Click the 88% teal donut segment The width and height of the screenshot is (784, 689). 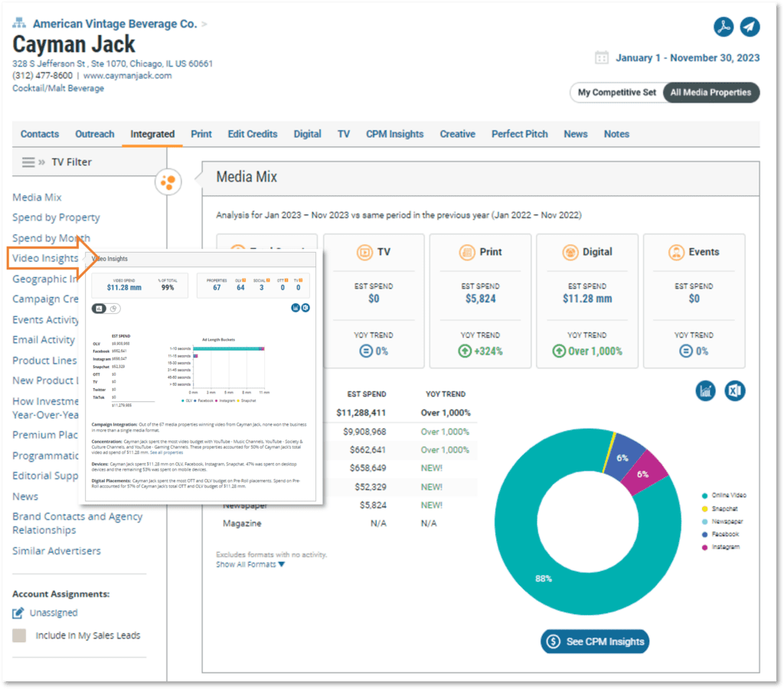[544, 579]
